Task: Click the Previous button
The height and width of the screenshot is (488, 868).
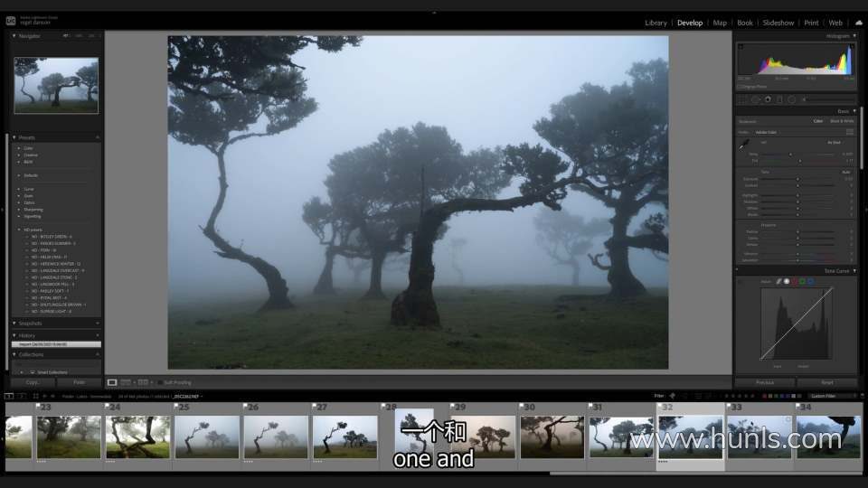Action: (x=765, y=382)
